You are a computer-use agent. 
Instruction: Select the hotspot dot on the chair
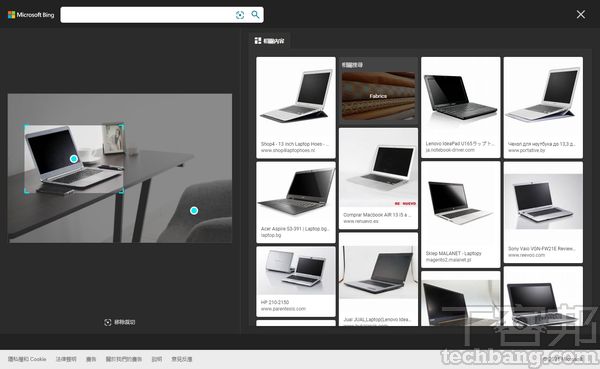click(x=194, y=211)
